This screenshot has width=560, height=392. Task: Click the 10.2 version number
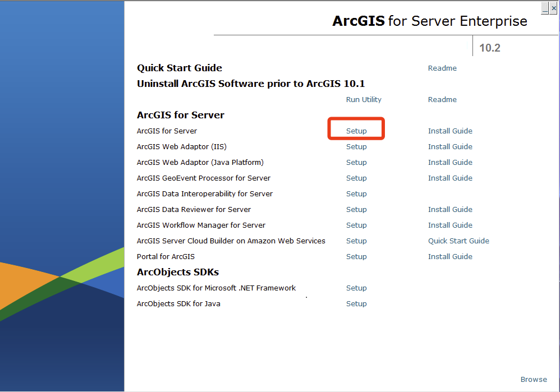490,48
